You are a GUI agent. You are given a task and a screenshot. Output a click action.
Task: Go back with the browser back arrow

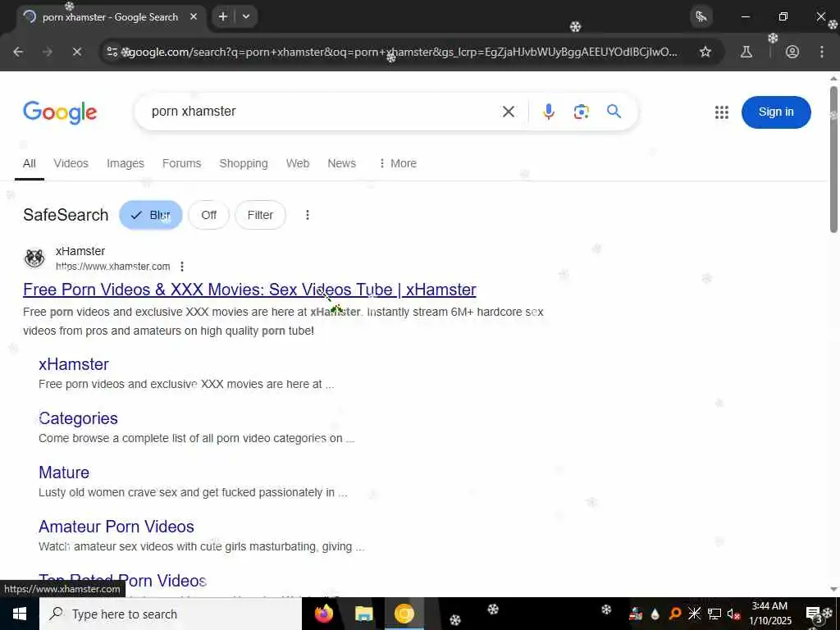(x=18, y=52)
